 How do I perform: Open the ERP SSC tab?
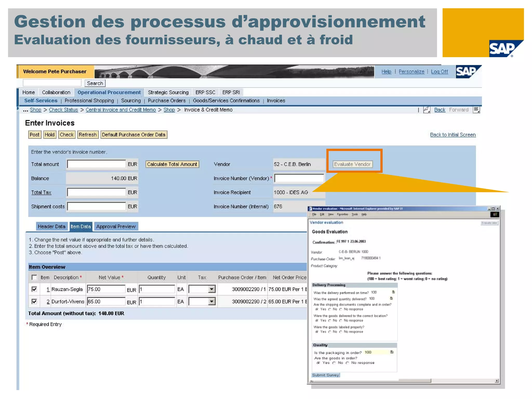click(205, 92)
